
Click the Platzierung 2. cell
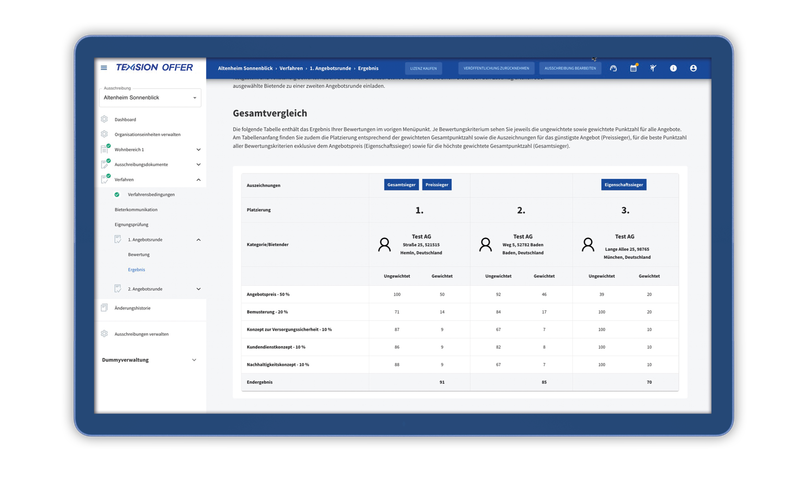521,210
